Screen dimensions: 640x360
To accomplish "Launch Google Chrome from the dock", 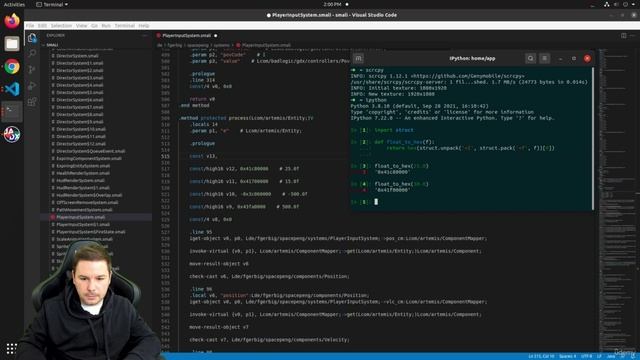I will pyautogui.click(x=12, y=67).
